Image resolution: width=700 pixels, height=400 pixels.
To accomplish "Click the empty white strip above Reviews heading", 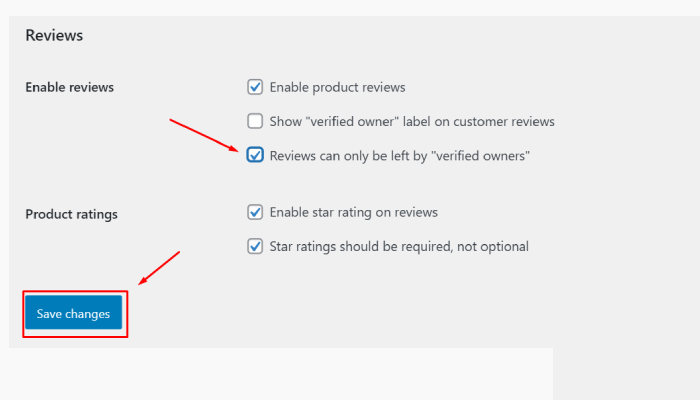I will [350, 7].
